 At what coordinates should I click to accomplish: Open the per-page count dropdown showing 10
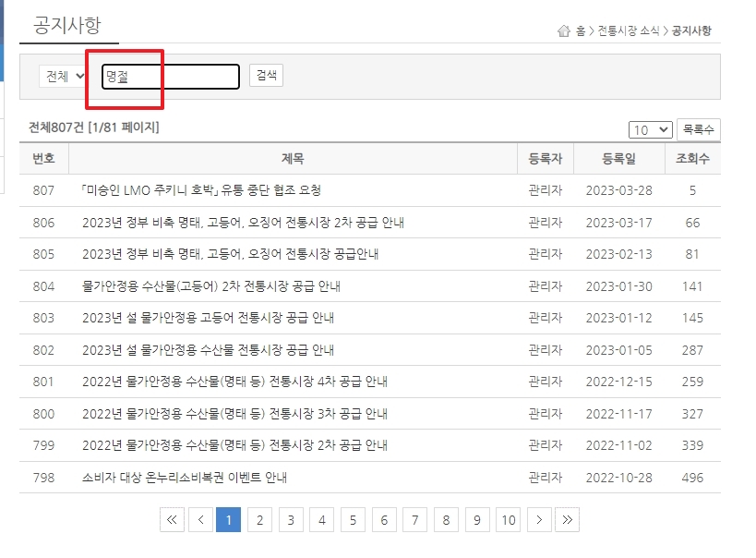pyautogui.click(x=651, y=129)
